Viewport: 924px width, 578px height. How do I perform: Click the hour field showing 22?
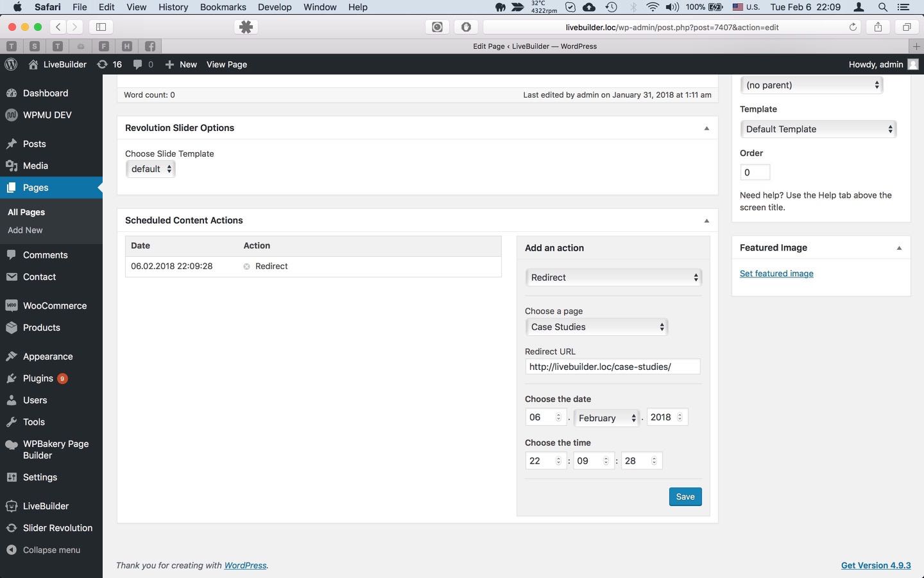pos(545,460)
